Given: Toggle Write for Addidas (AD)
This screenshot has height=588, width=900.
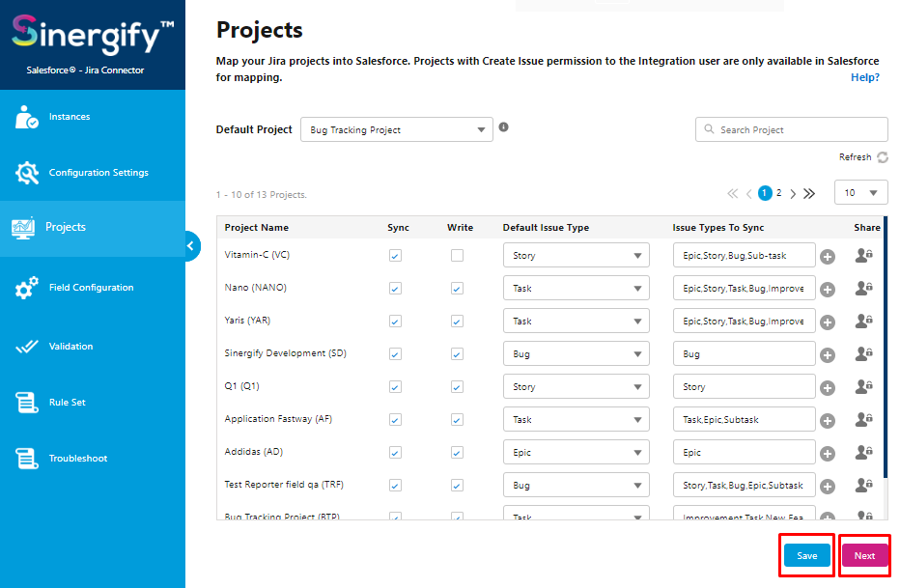Looking at the screenshot, I should pos(457,453).
